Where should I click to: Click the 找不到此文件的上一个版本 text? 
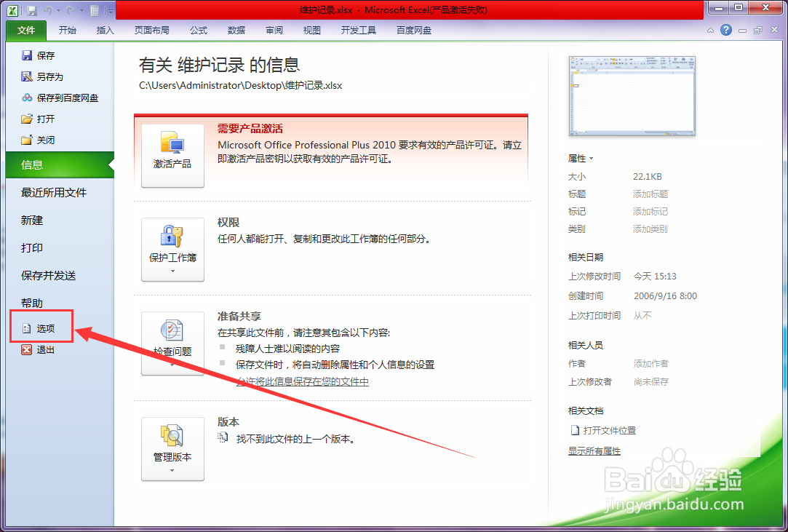click(x=297, y=439)
